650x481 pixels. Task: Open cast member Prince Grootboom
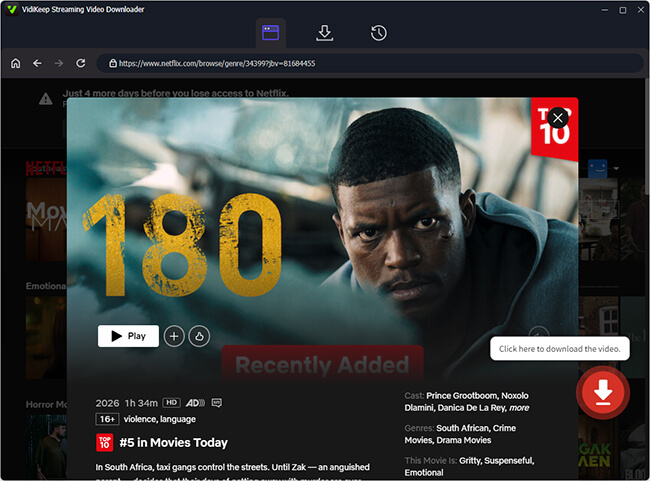tap(461, 396)
